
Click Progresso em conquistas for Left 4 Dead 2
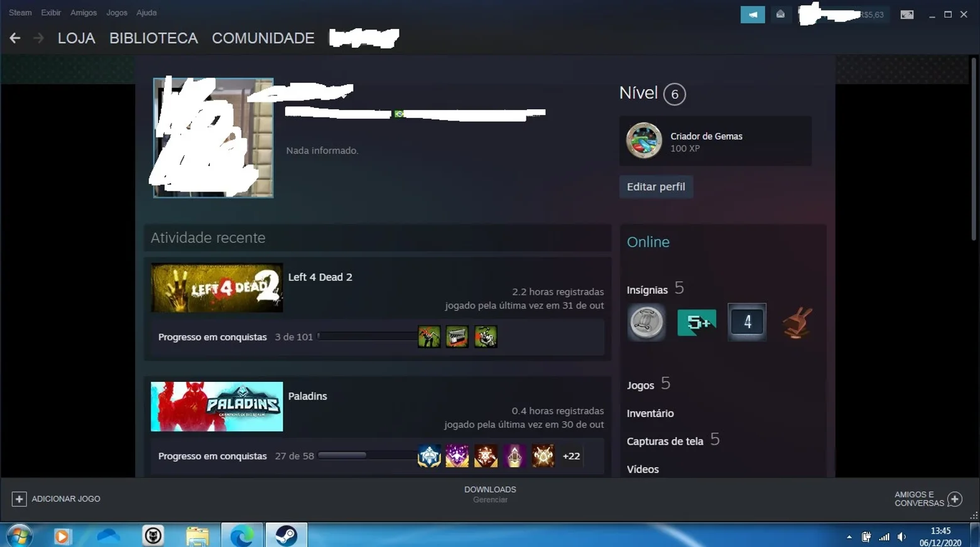click(212, 337)
